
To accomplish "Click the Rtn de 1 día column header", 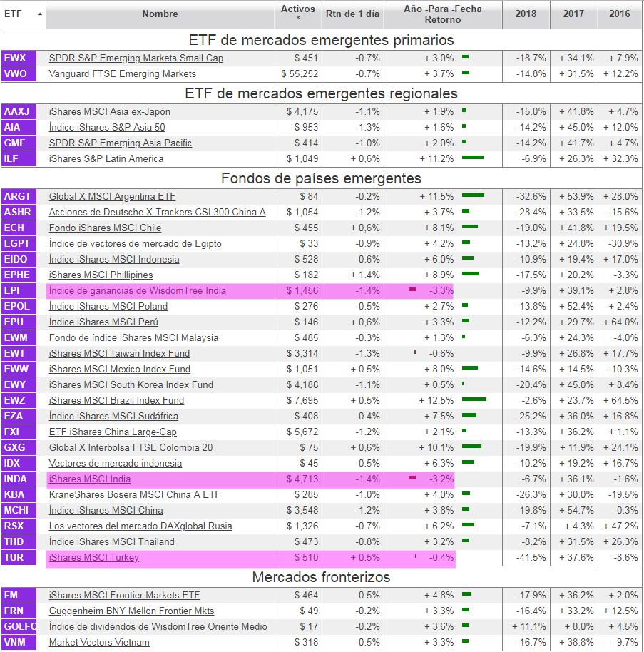I will click(352, 14).
